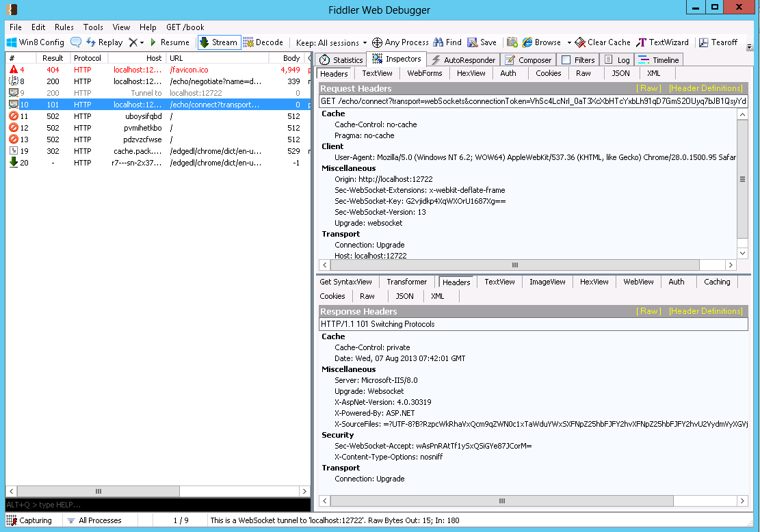Image resolution: width=760 pixels, height=532 pixels.
Task: Click the Win8 Config toolbar icon
Action: pos(12,42)
